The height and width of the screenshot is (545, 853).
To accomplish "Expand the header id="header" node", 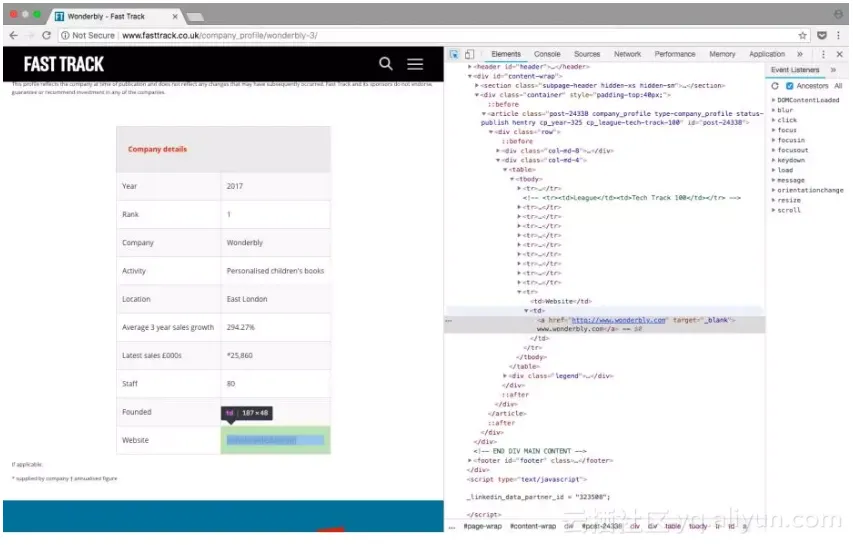I will pyautogui.click(x=470, y=67).
